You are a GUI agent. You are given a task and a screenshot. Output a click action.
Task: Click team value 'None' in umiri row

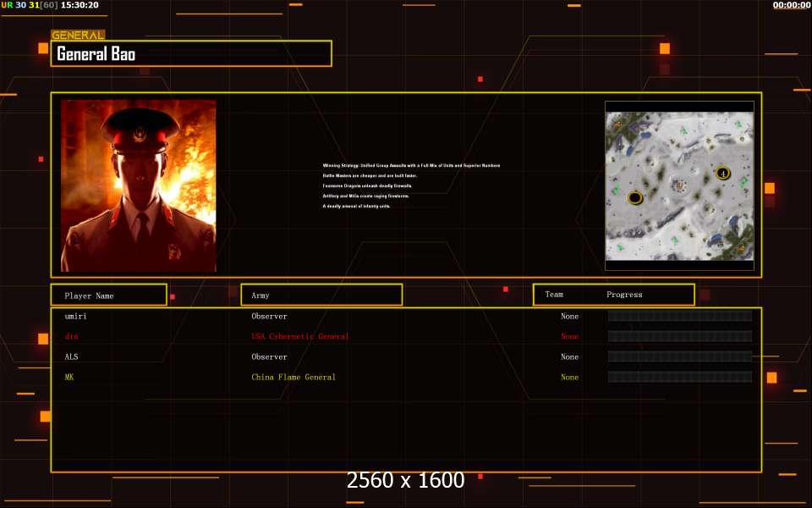569,316
